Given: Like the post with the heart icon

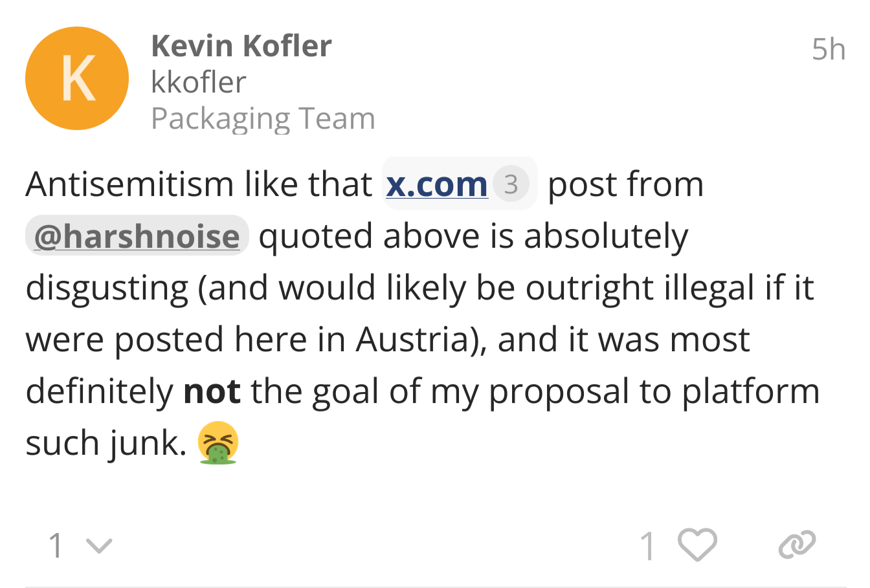Looking at the screenshot, I should coord(698,545).
